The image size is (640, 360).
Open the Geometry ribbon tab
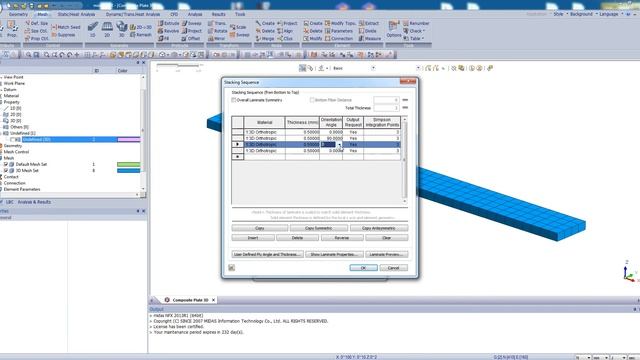pos(18,14)
